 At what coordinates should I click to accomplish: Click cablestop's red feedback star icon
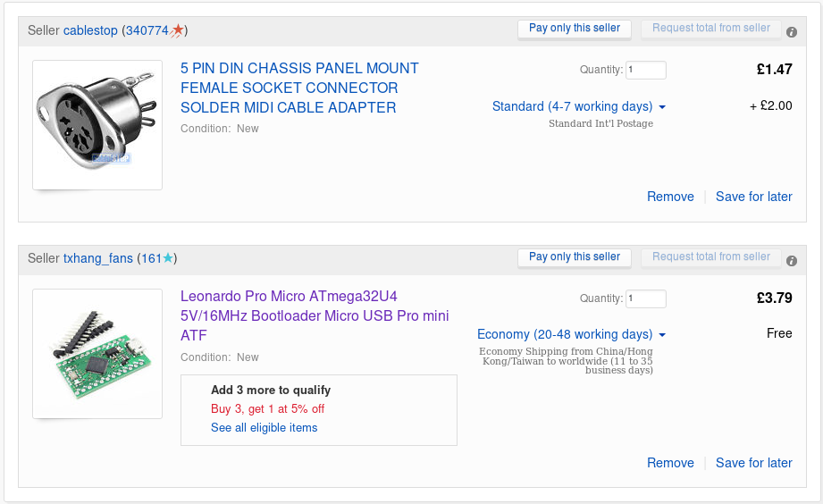click(x=178, y=30)
